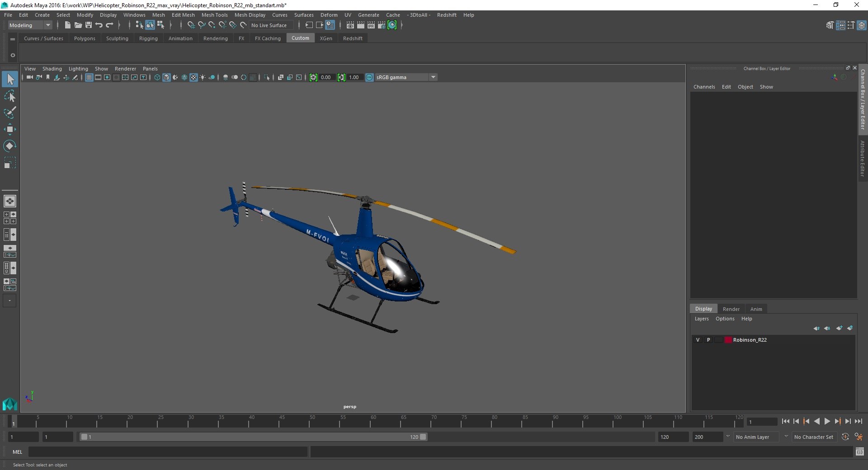This screenshot has width=868, height=470.
Task: Choose the Scale tool in toolbox
Action: point(10,163)
